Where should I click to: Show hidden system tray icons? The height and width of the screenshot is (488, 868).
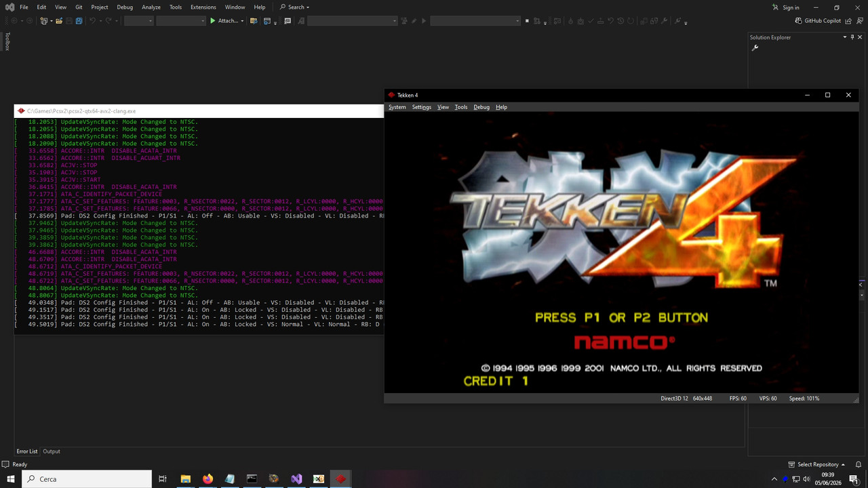[774, 479]
